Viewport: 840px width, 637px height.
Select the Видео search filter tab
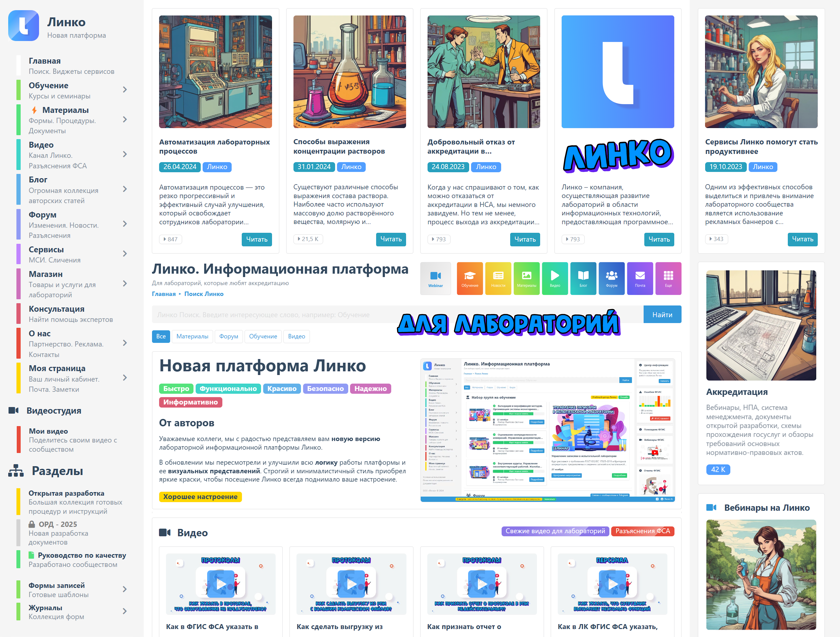click(x=297, y=337)
